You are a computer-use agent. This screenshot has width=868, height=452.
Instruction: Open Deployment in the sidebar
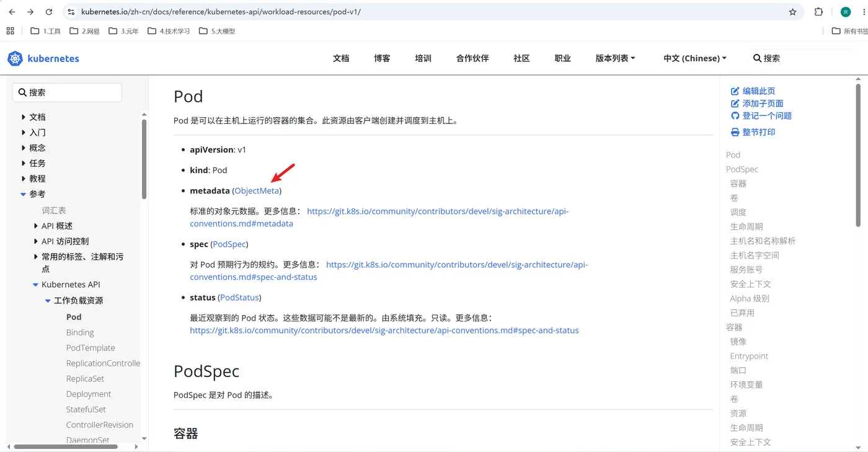89,394
